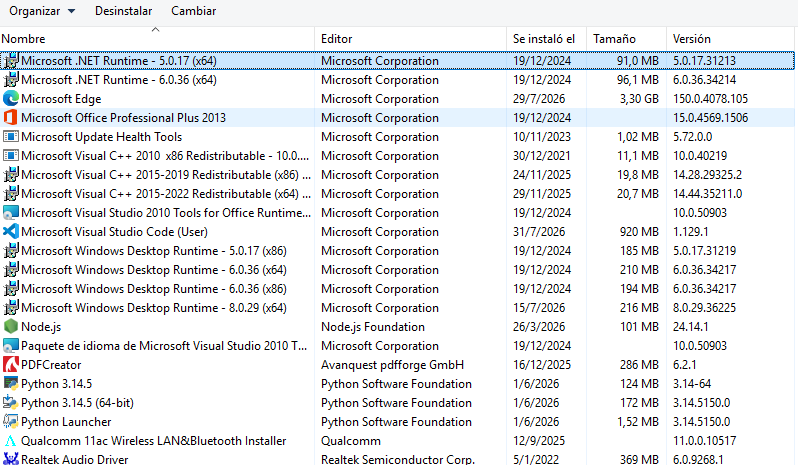
Task: Click the install date 29/7/2026
Action: click(x=539, y=99)
